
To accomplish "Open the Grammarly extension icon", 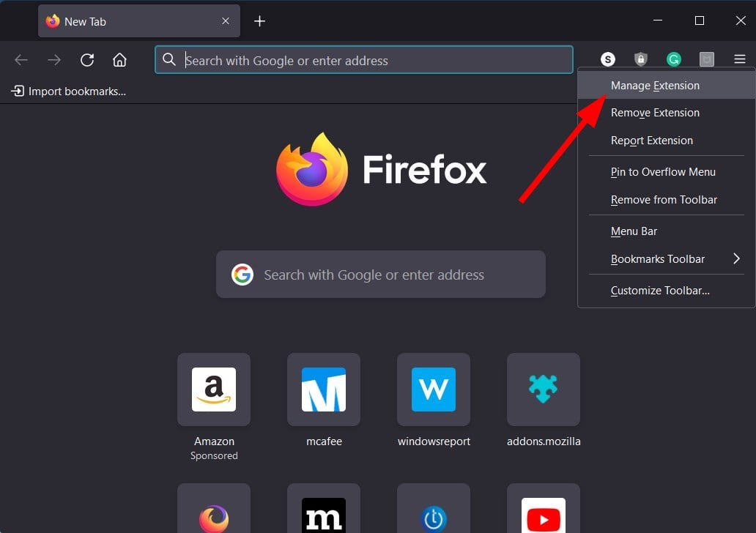I will [x=673, y=59].
